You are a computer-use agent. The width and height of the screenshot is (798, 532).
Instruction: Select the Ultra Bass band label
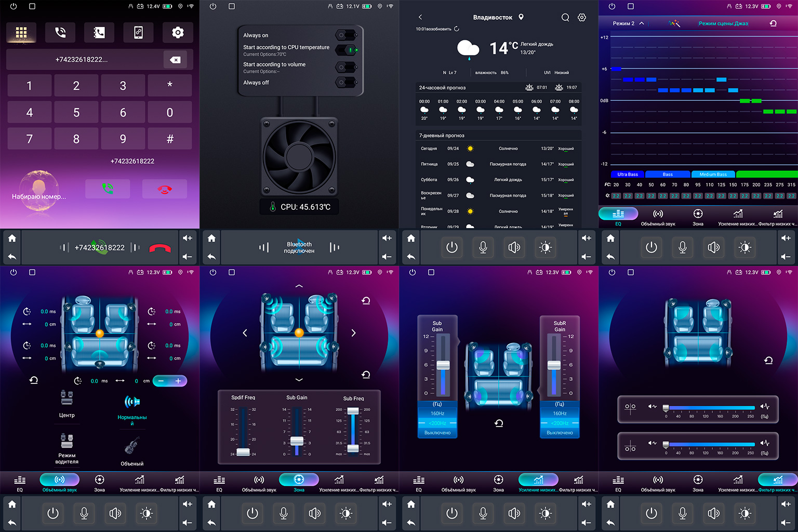point(628,175)
